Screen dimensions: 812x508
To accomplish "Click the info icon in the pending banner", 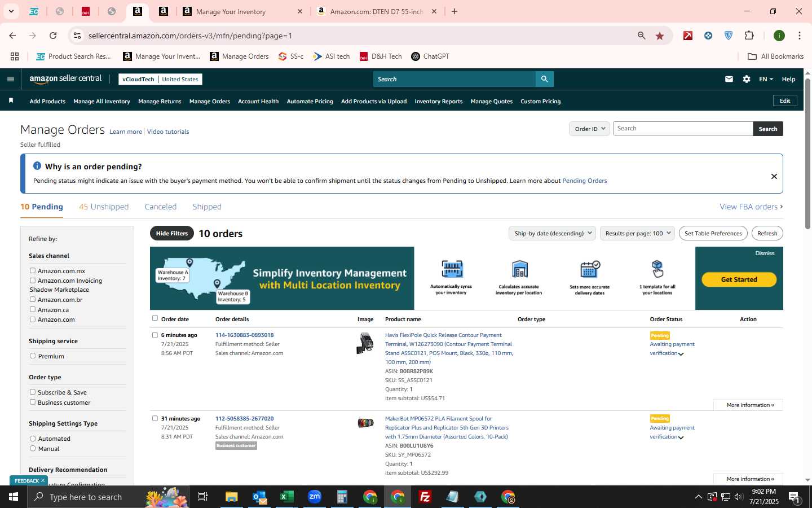I will 37,166.
